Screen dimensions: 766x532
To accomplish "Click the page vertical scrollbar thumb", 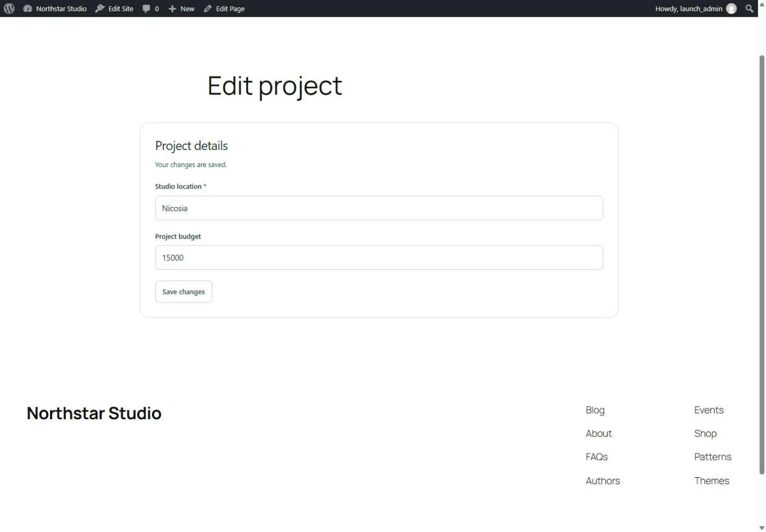I will 762,265.
